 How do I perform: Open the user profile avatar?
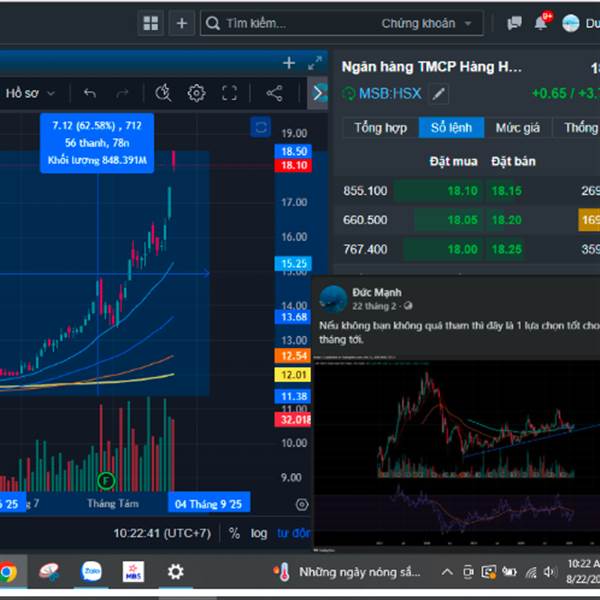(571, 23)
